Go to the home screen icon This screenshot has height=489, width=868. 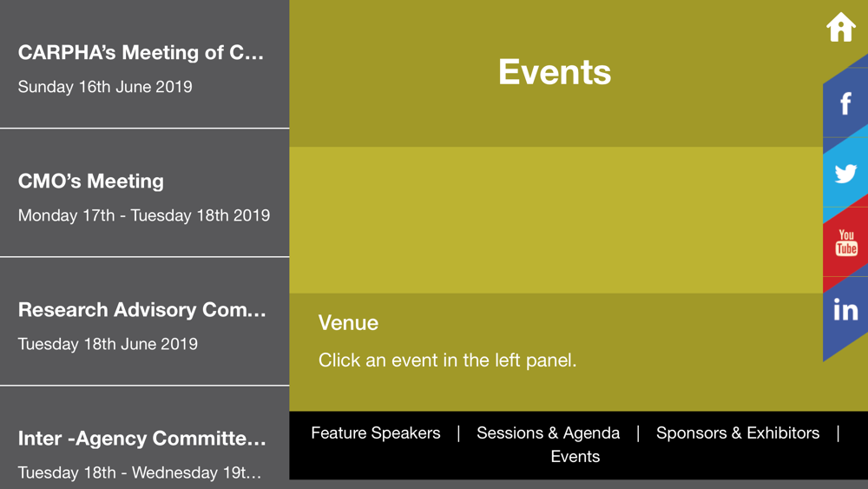click(x=840, y=28)
